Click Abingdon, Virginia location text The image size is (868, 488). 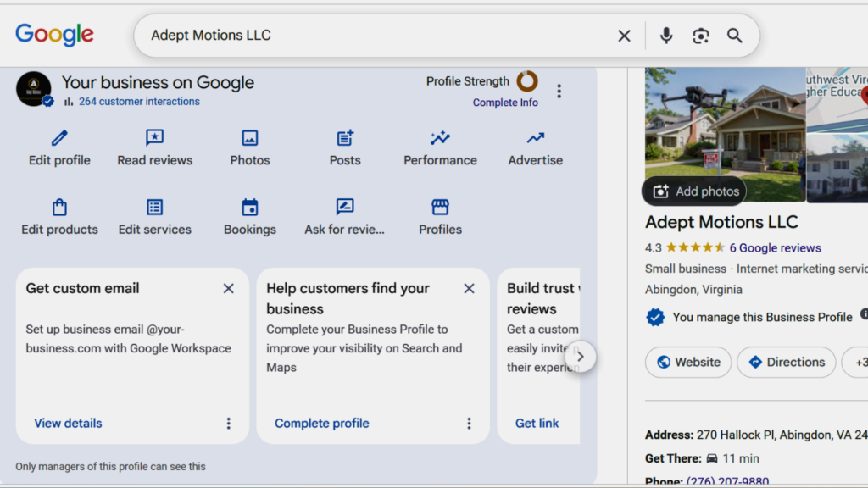693,290
